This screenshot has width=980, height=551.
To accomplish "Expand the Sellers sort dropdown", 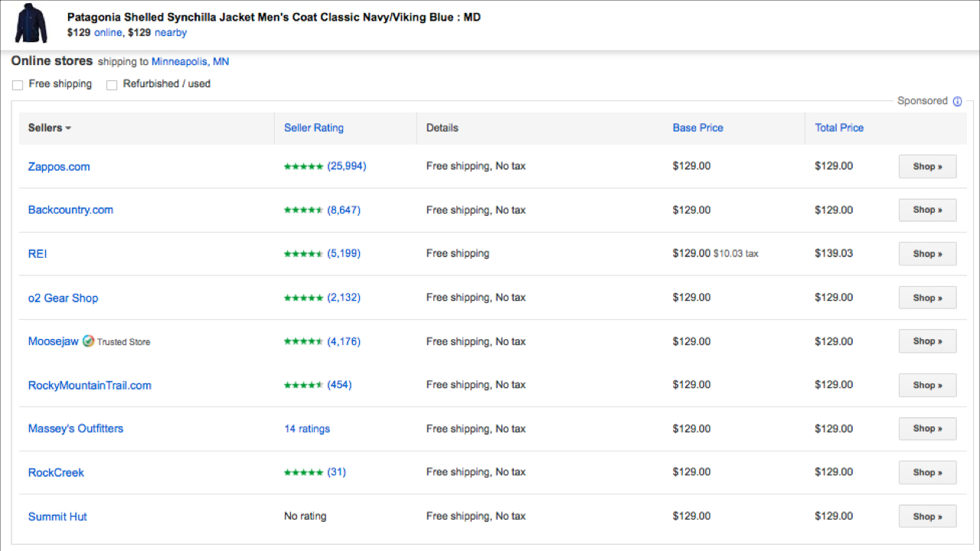I will click(x=50, y=128).
